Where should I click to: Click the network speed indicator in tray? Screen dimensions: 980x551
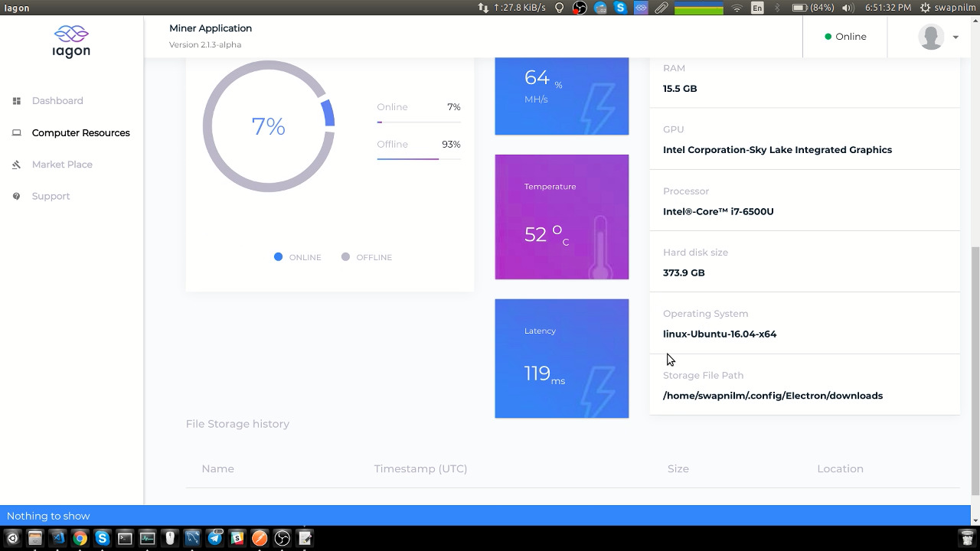tap(511, 8)
